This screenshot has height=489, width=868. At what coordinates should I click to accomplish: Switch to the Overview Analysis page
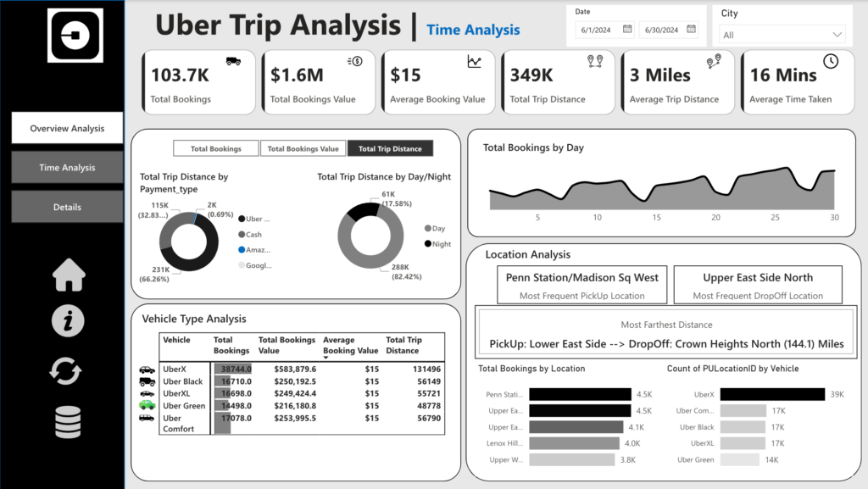point(67,129)
